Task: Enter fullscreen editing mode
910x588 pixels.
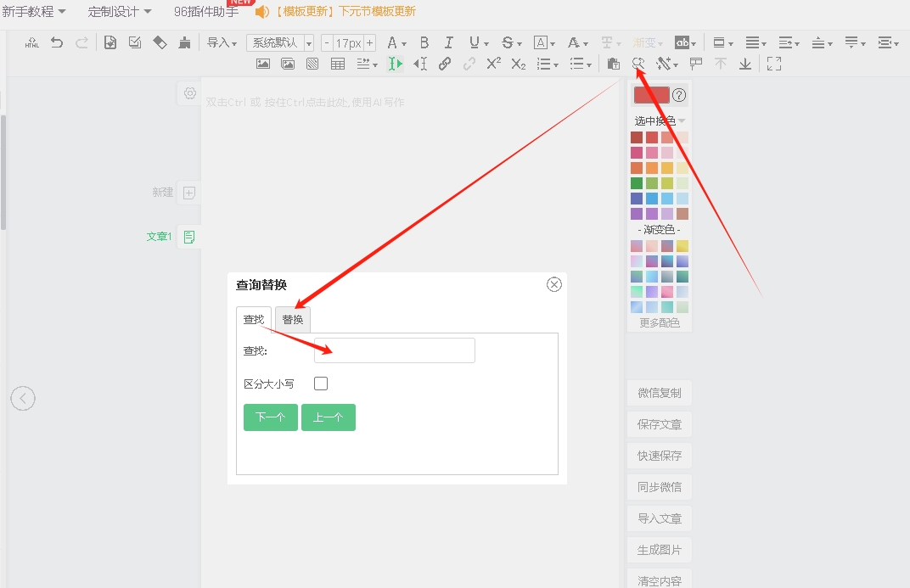Action: click(x=773, y=64)
